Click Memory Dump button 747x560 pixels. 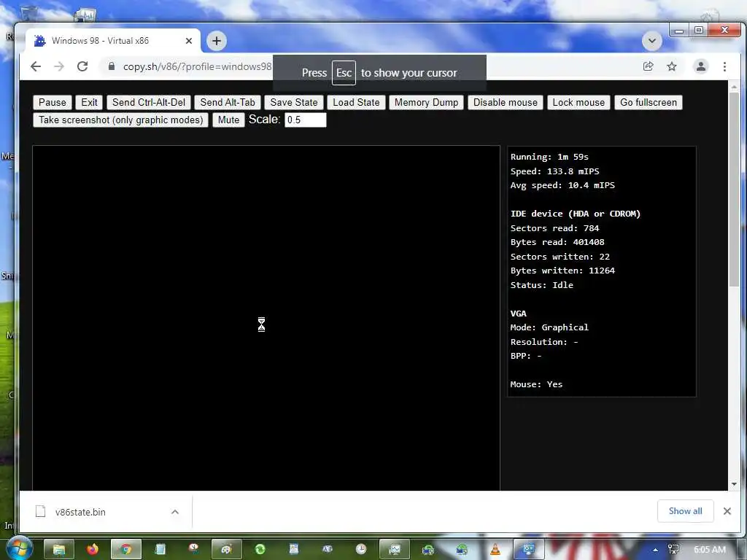(x=426, y=102)
